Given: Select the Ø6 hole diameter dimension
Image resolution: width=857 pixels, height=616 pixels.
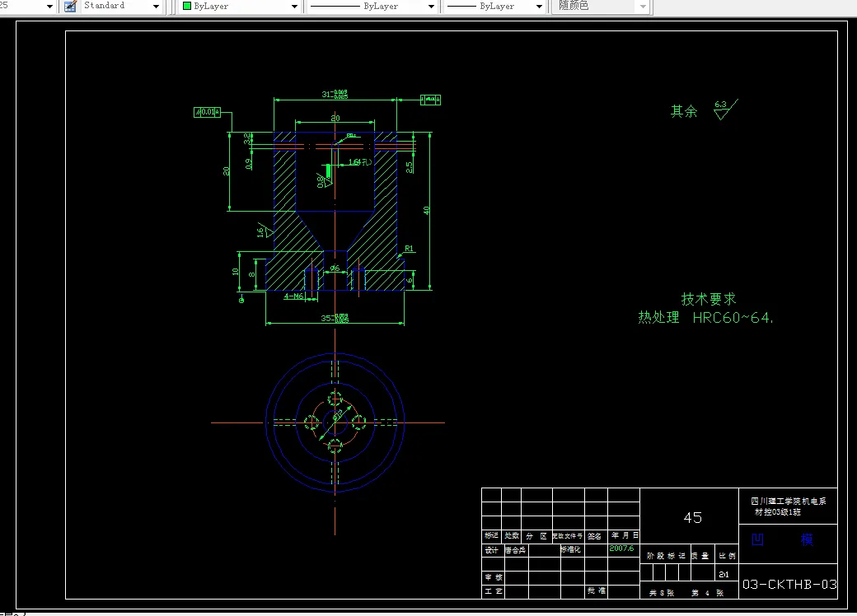Looking at the screenshot, I should coord(335,268).
